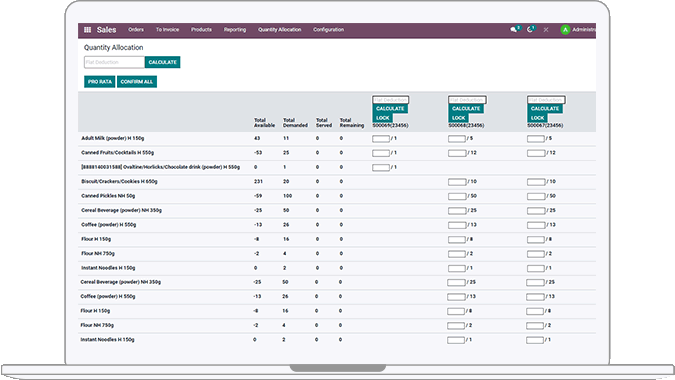Click the X icon in the top bar
Viewport: 675px width, 380px height.
(x=546, y=30)
